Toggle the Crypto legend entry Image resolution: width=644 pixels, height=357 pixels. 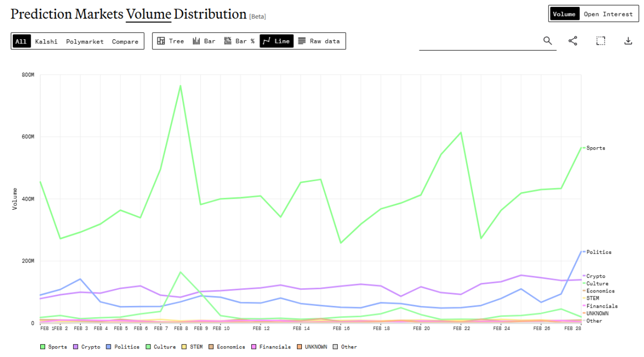pyautogui.click(x=88, y=347)
